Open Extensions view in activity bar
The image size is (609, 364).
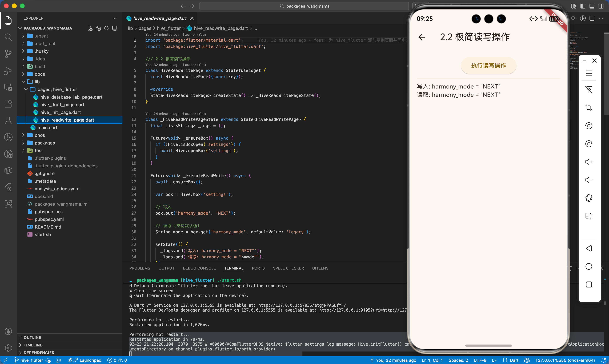tap(8, 104)
